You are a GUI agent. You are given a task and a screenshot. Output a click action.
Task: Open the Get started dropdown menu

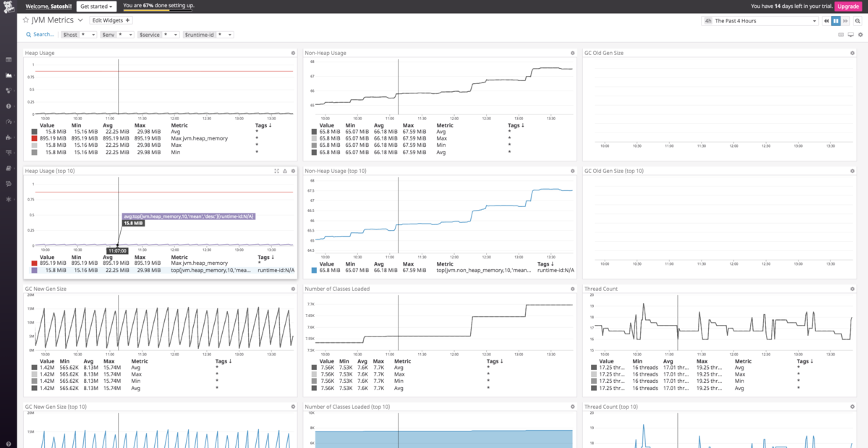pyautogui.click(x=97, y=6)
